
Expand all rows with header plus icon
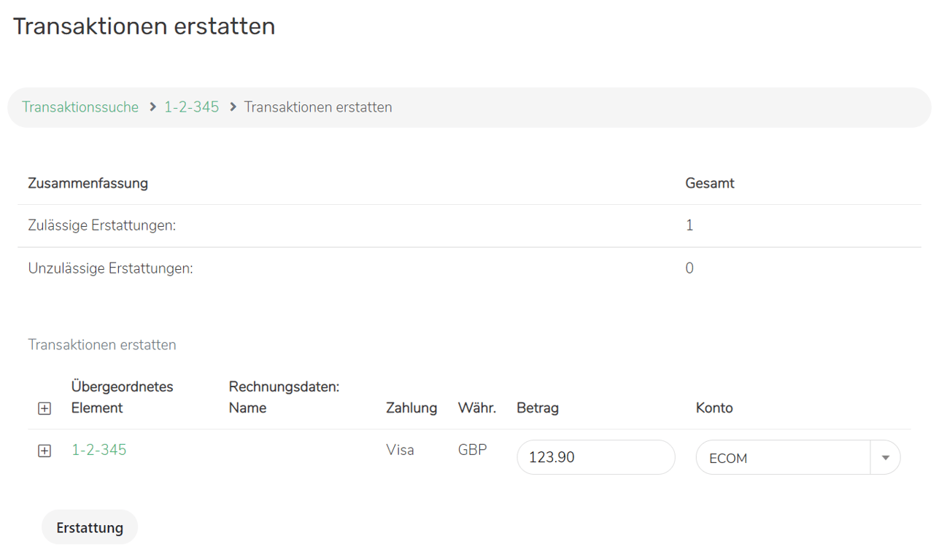coord(45,408)
